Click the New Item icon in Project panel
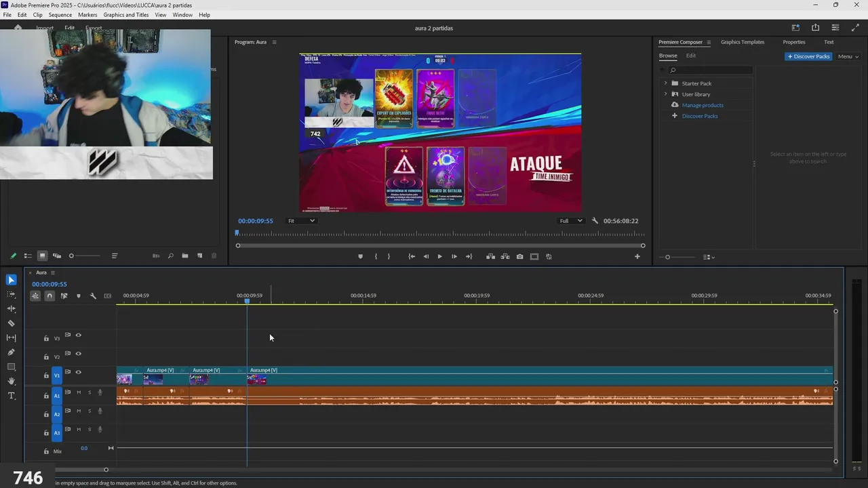The height and width of the screenshot is (488, 868). 199,256
